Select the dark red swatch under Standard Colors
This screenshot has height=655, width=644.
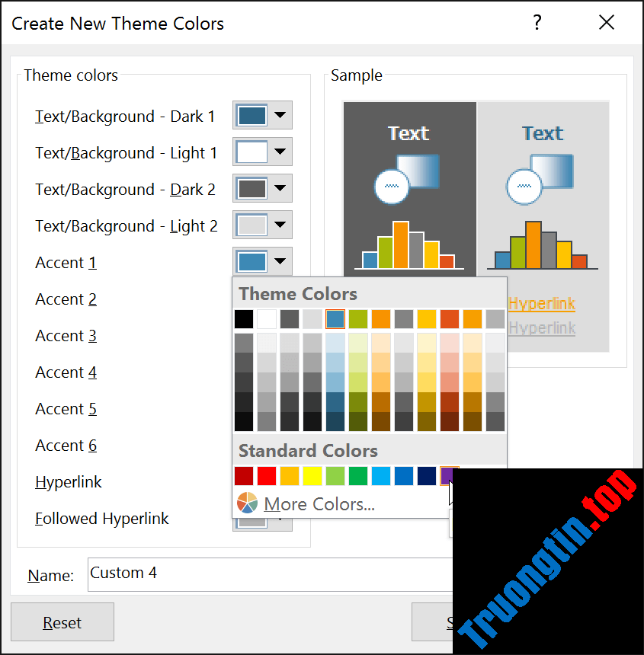pyautogui.click(x=244, y=475)
